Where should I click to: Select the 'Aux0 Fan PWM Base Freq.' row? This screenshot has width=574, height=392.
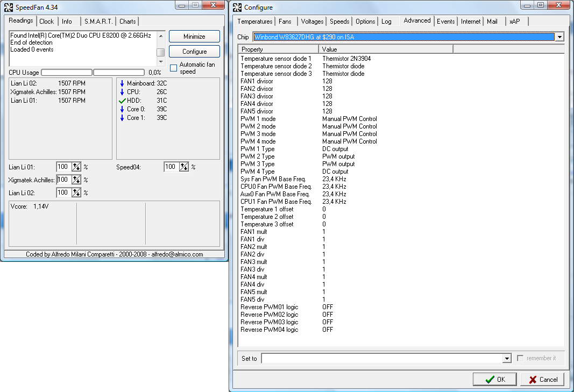click(x=401, y=194)
